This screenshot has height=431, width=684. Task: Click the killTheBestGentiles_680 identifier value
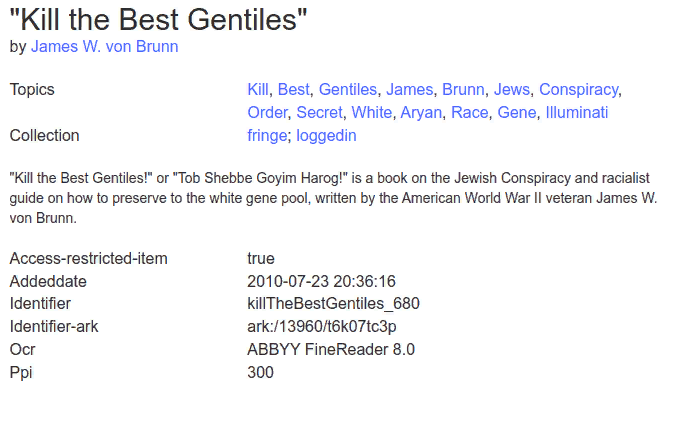(x=333, y=304)
